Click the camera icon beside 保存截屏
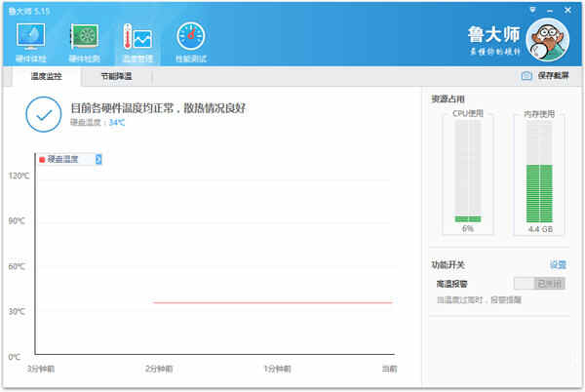This screenshot has width=585, height=392. pyautogui.click(x=526, y=76)
